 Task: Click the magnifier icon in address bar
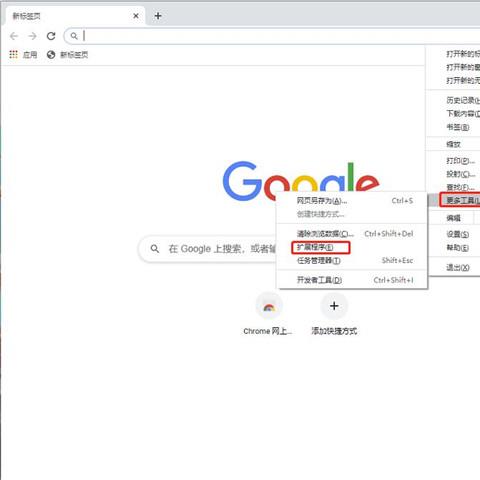coord(74,36)
